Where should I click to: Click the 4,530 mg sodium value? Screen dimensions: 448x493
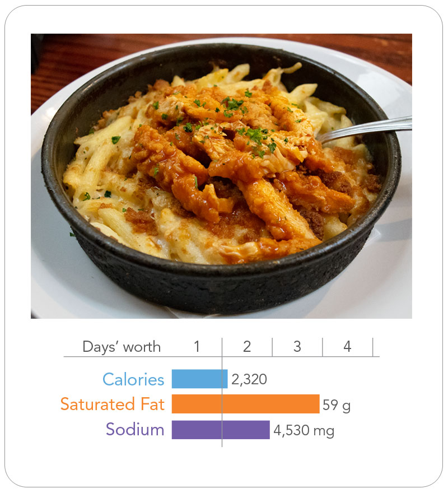click(x=304, y=430)
